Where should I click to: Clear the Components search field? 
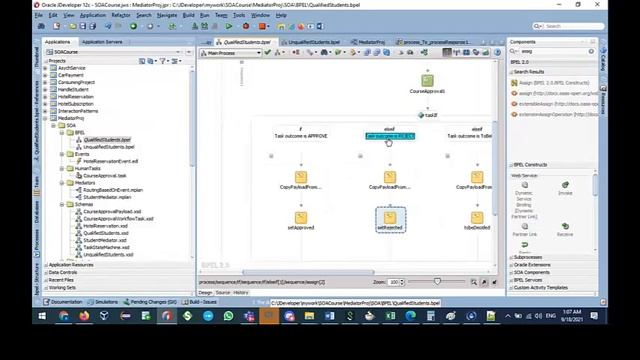591,51
